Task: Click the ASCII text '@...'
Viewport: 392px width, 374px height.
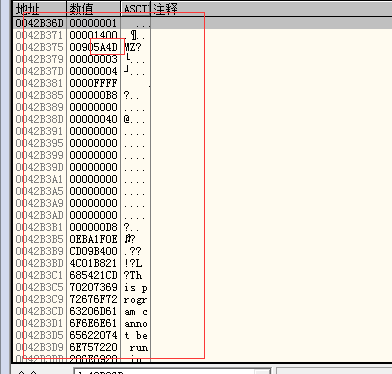Action: (134, 119)
